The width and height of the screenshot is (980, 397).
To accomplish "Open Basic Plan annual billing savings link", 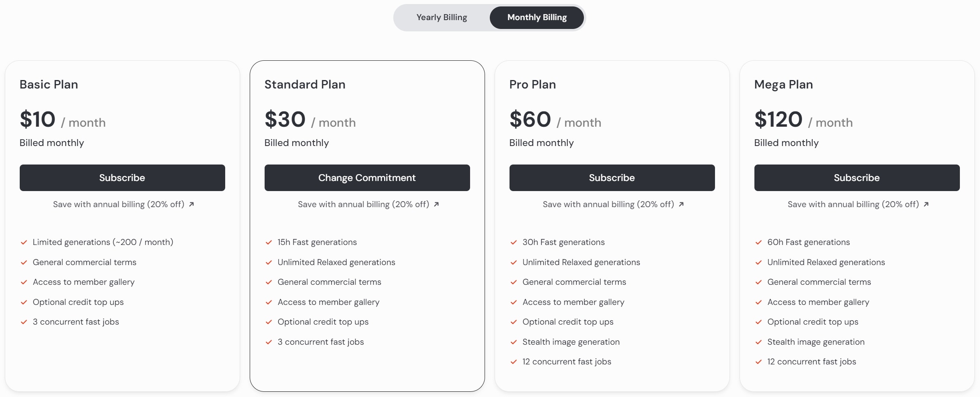I will tap(119, 204).
